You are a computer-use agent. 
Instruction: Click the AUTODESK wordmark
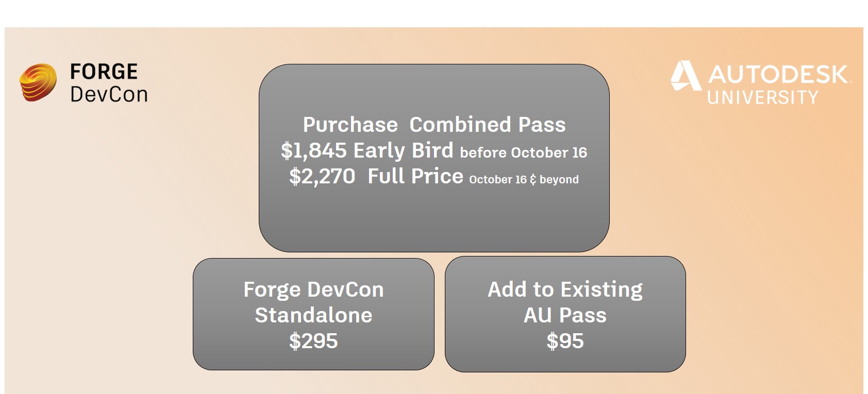coord(779,75)
